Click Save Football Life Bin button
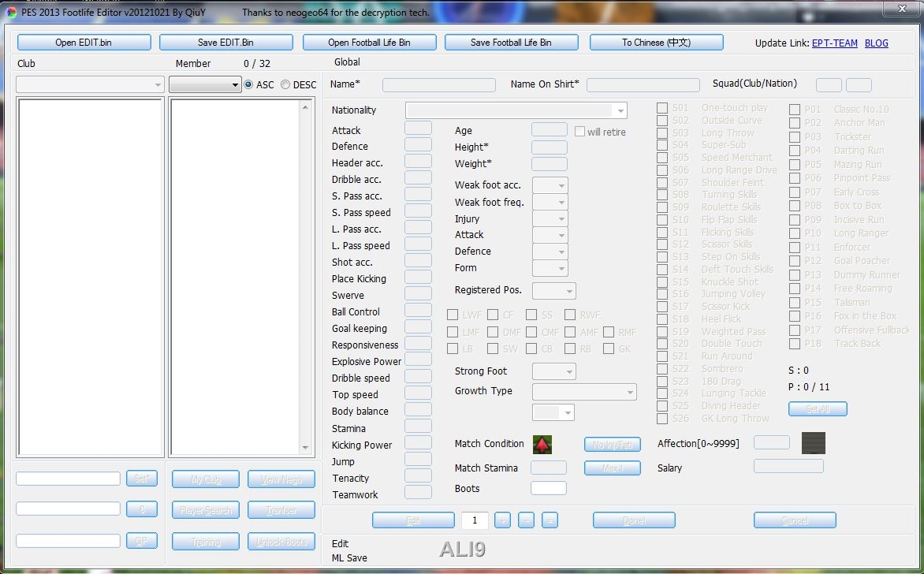 point(511,43)
